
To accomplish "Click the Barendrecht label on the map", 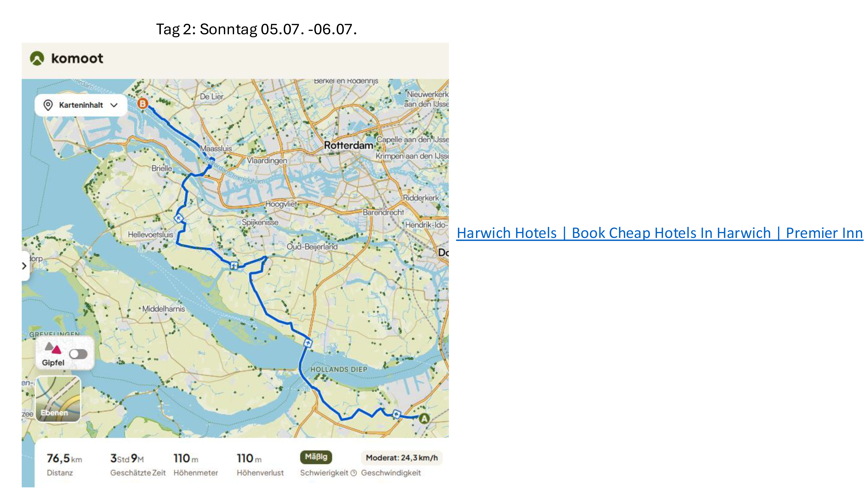I will pos(383,213).
